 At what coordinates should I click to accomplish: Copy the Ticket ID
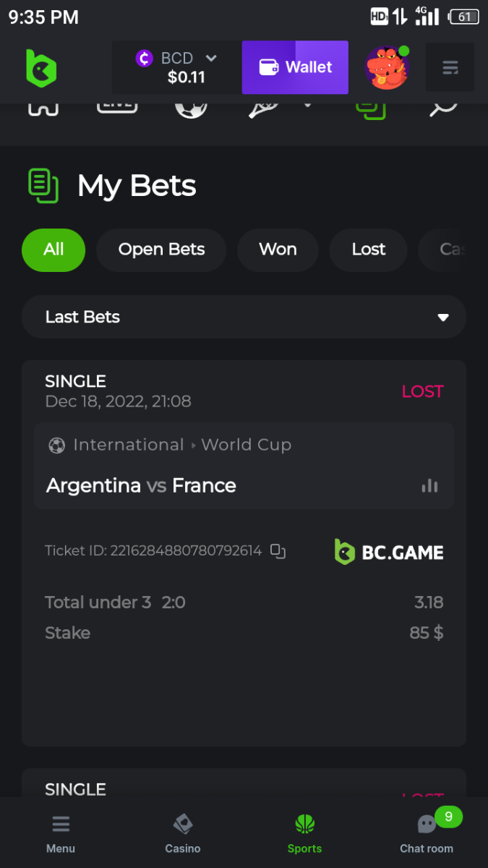tap(278, 551)
